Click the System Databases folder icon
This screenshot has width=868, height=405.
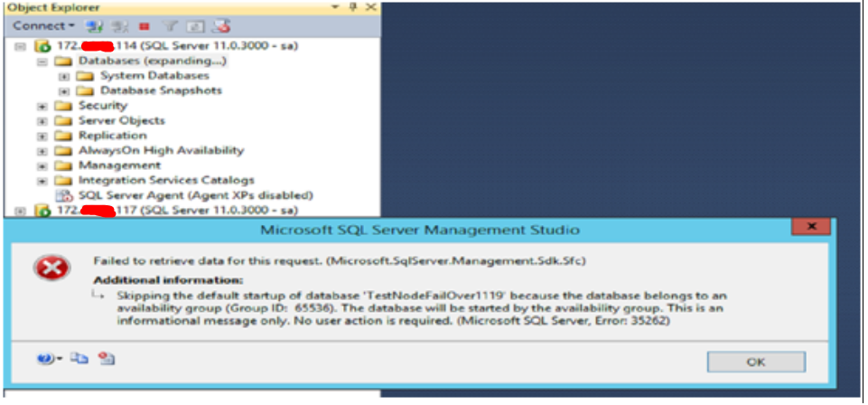pos(85,77)
